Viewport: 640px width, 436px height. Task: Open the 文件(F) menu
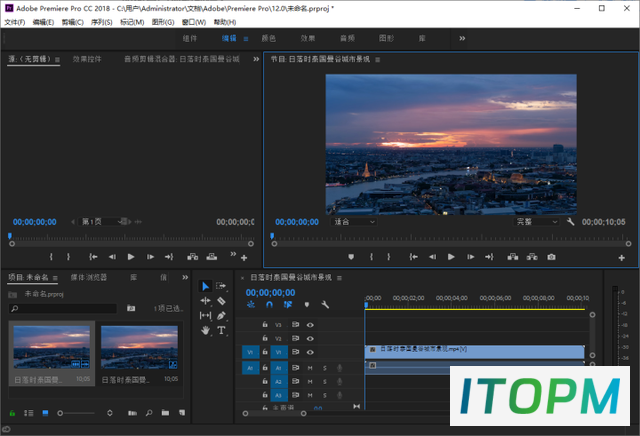(15, 22)
